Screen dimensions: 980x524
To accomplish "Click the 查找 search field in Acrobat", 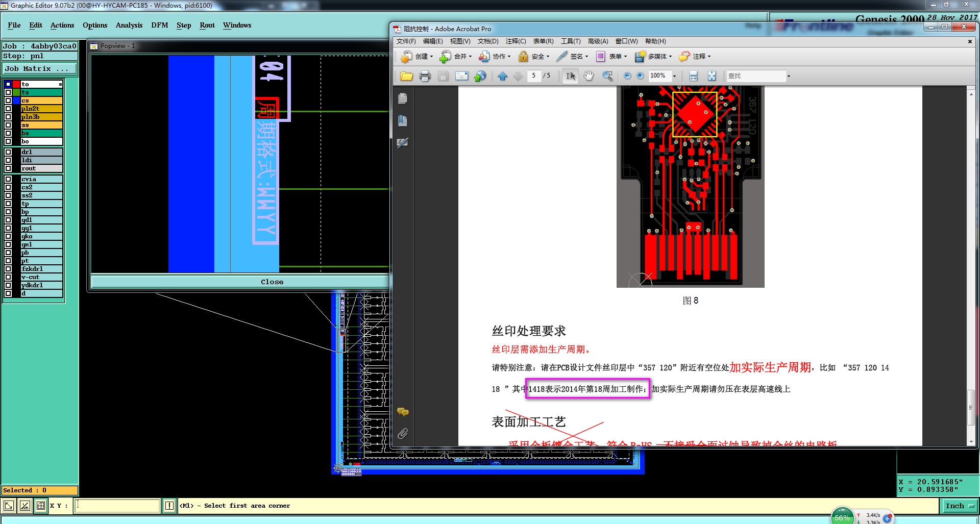I will pyautogui.click(x=756, y=76).
